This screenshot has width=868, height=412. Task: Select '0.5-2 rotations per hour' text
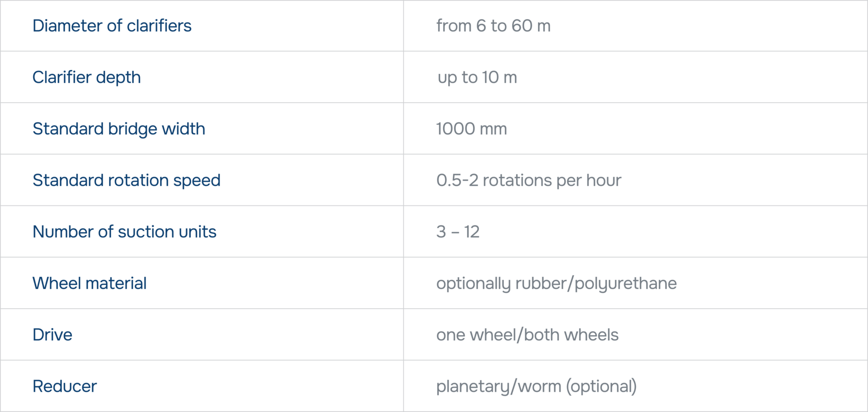(529, 180)
